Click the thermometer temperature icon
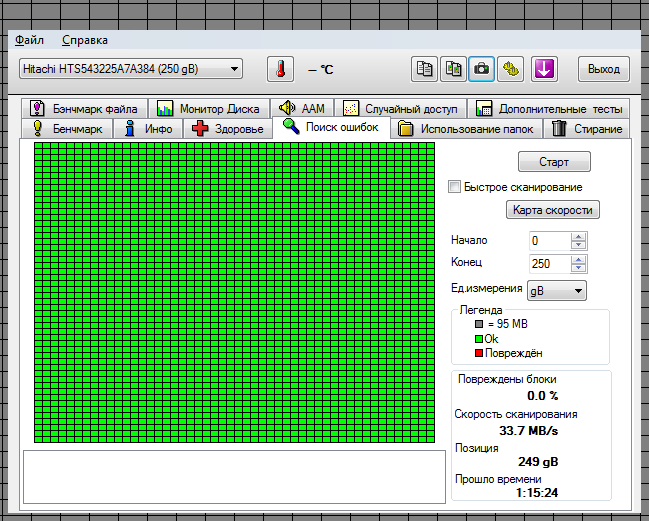649x521 pixels. tap(281, 69)
